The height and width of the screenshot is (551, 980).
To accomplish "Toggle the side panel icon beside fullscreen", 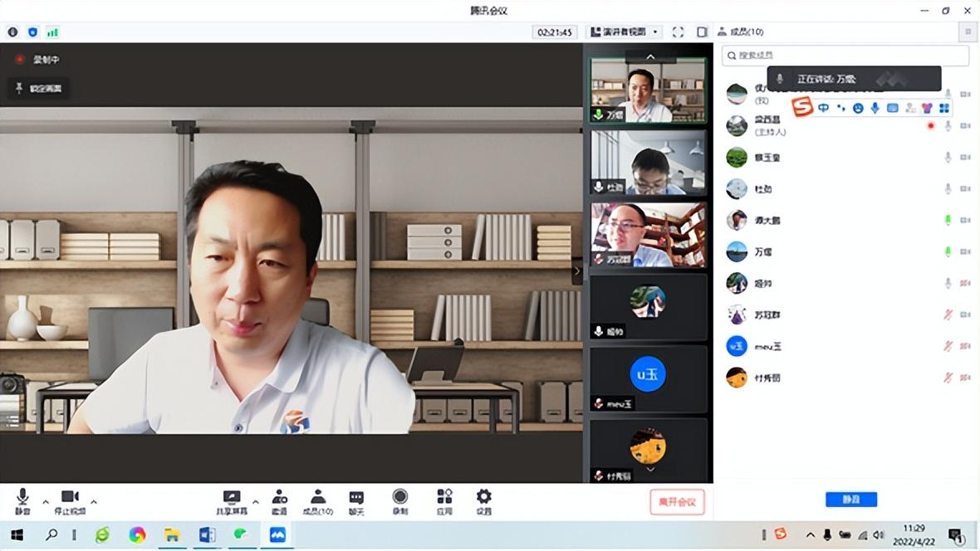I will [x=702, y=32].
